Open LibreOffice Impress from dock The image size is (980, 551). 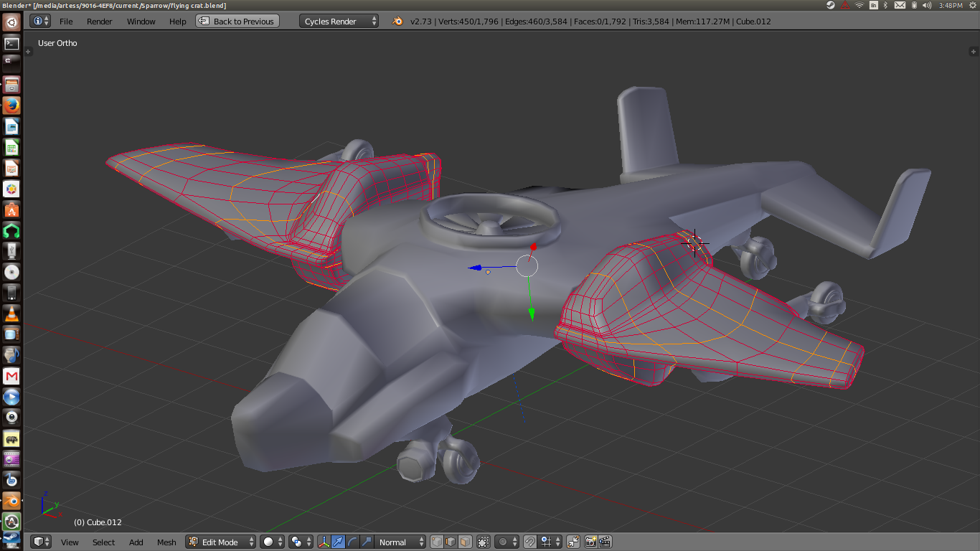pos(11,168)
